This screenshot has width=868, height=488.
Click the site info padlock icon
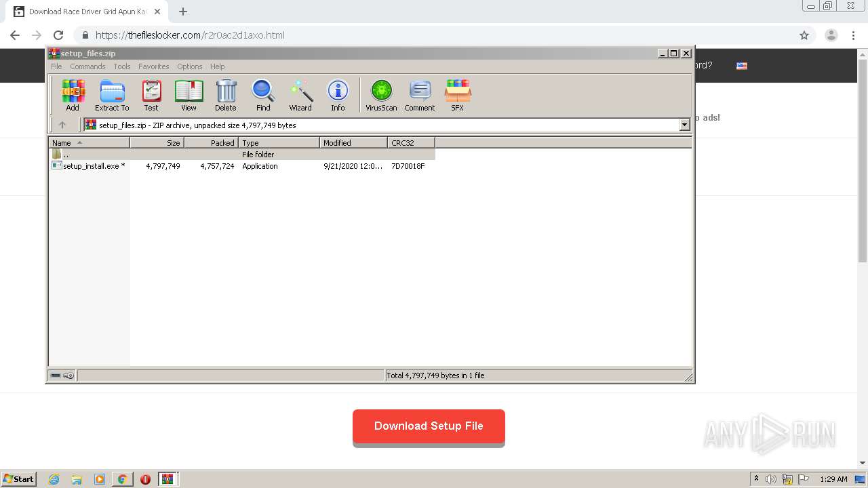click(x=85, y=35)
